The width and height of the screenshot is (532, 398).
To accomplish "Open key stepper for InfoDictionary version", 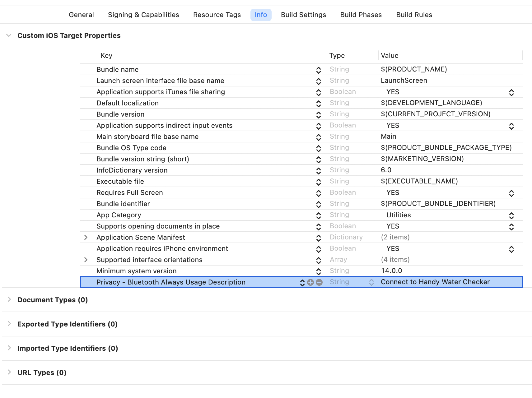I will [x=318, y=171].
